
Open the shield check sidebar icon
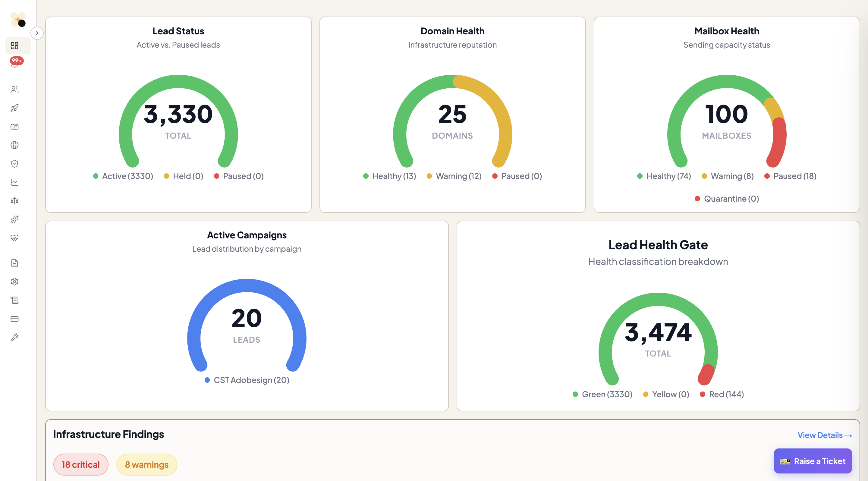point(14,164)
